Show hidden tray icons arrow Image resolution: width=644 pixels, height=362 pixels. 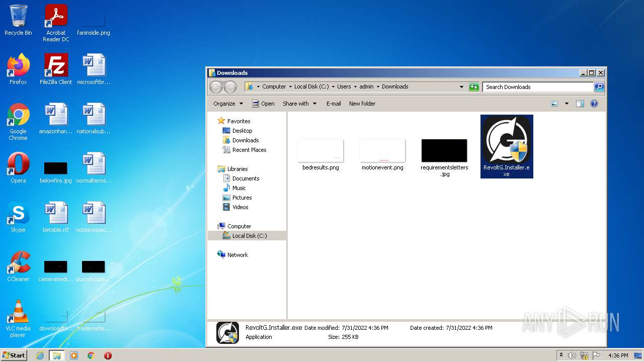coord(561,355)
